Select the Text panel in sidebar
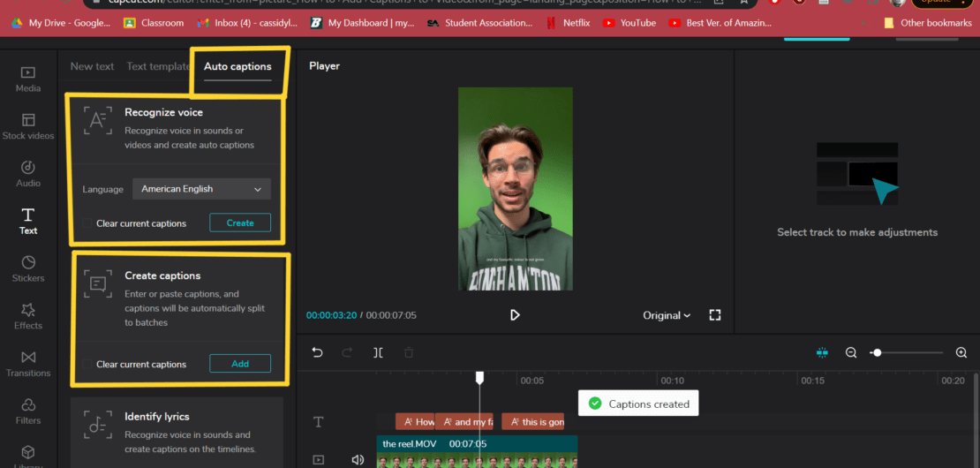Image resolution: width=980 pixels, height=468 pixels. (x=28, y=222)
